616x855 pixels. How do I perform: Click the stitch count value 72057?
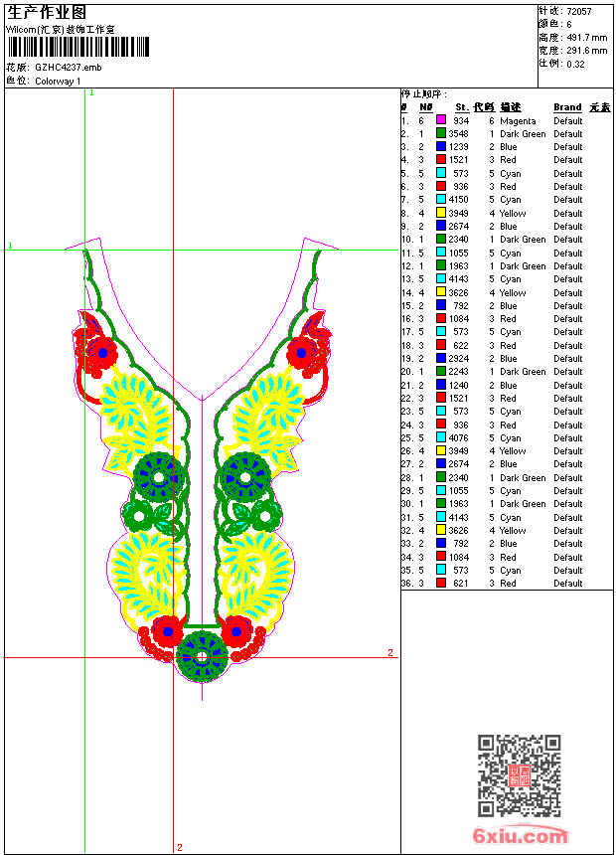[579, 11]
